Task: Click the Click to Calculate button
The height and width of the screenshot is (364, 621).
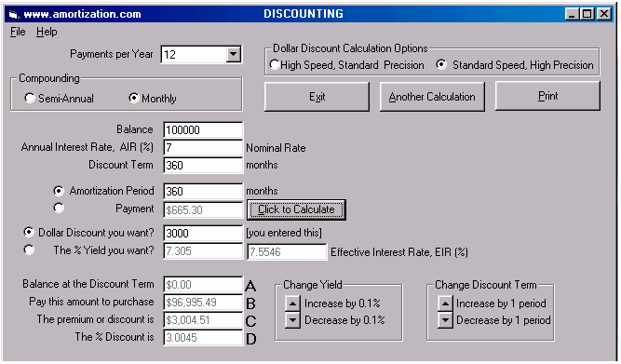Action: tap(296, 209)
